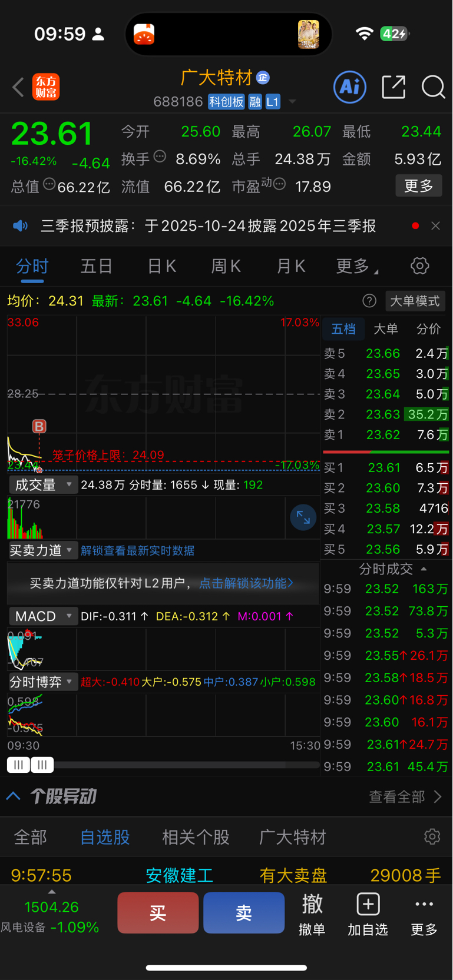Tap the 科创板 tag
This screenshot has height=980, width=453.
point(226,102)
